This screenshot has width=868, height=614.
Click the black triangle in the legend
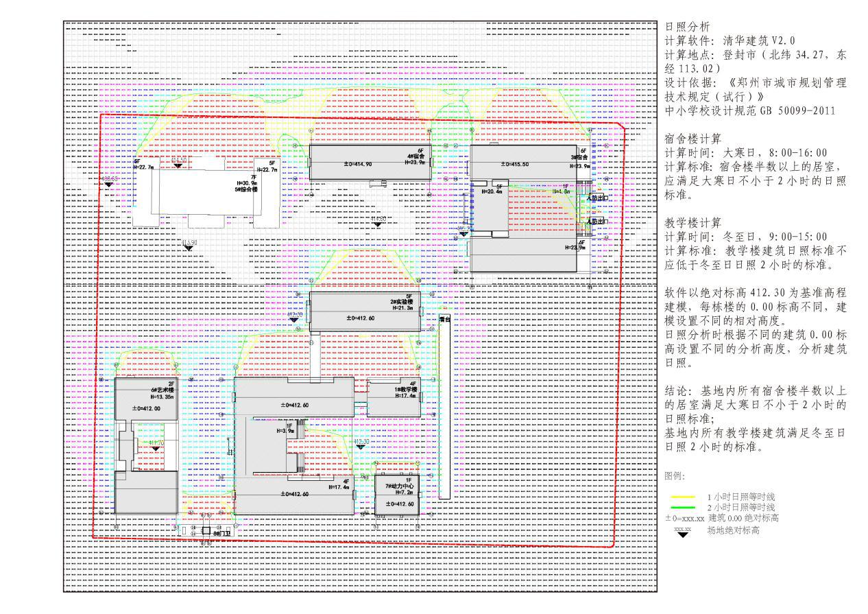tap(683, 535)
